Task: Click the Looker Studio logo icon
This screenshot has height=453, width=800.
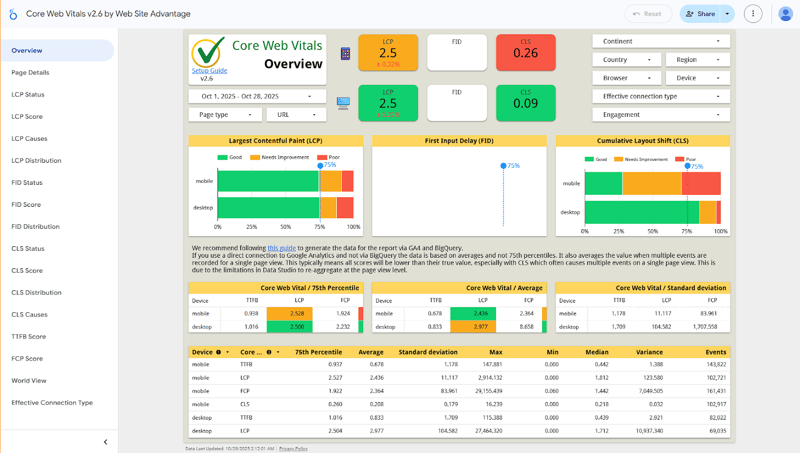Action: 13,14
